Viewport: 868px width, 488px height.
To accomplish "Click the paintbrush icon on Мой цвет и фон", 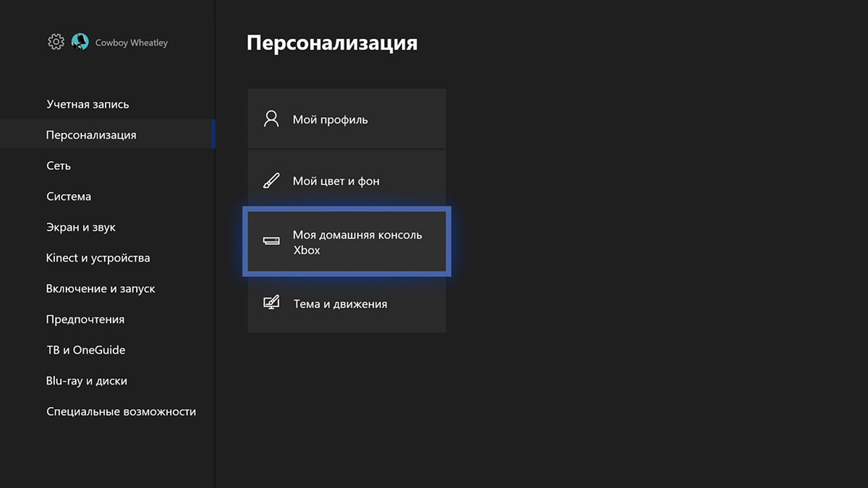I will [x=271, y=181].
